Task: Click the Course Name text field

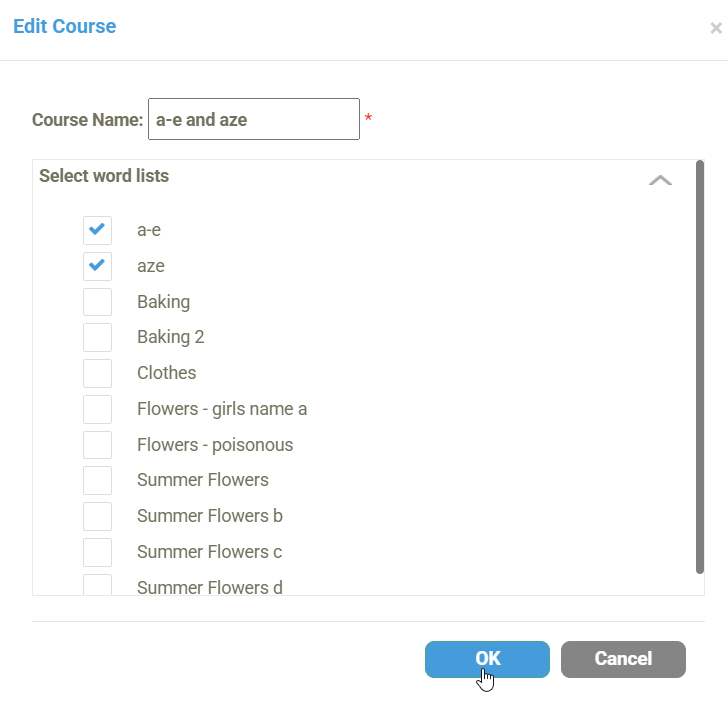Action: [253, 120]
